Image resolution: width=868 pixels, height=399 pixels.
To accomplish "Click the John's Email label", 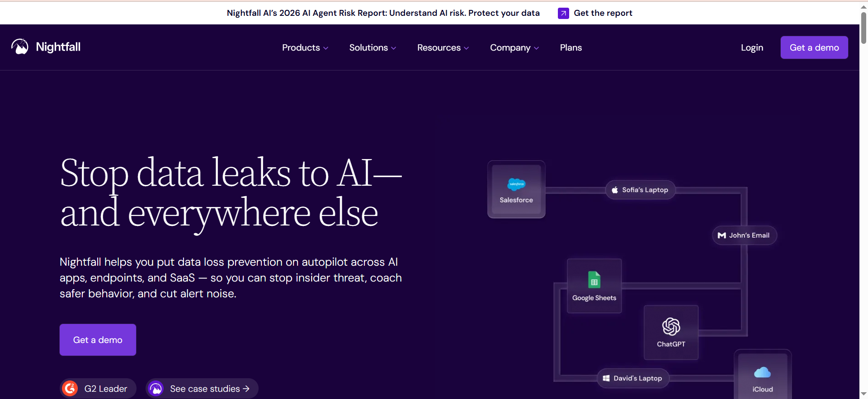I will click(749, 235).
